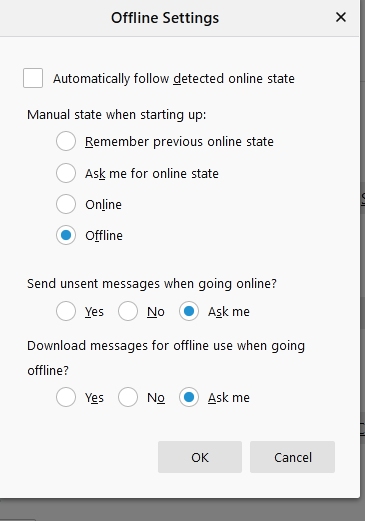Click the 'Remember previous online state' label text

pos(179,142)
